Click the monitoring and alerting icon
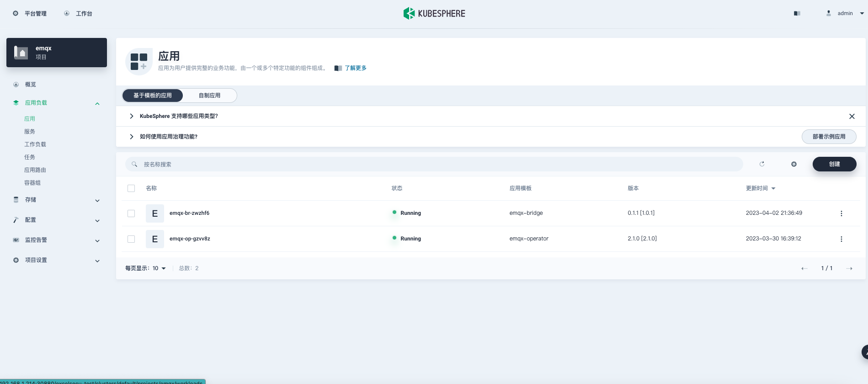This screenshot has height=384, width=868. pos(16,240)
